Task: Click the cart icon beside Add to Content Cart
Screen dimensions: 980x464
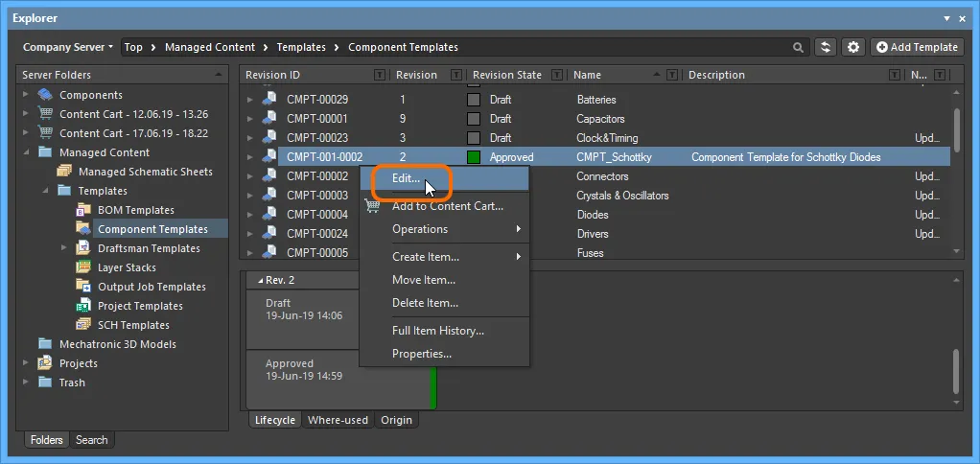Action: click(372, 205)
